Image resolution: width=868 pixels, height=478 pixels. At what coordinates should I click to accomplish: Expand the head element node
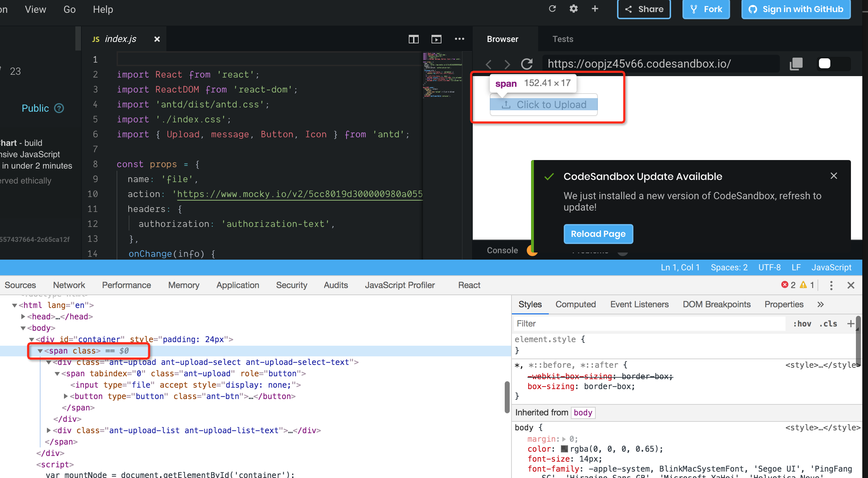point(23,317)
